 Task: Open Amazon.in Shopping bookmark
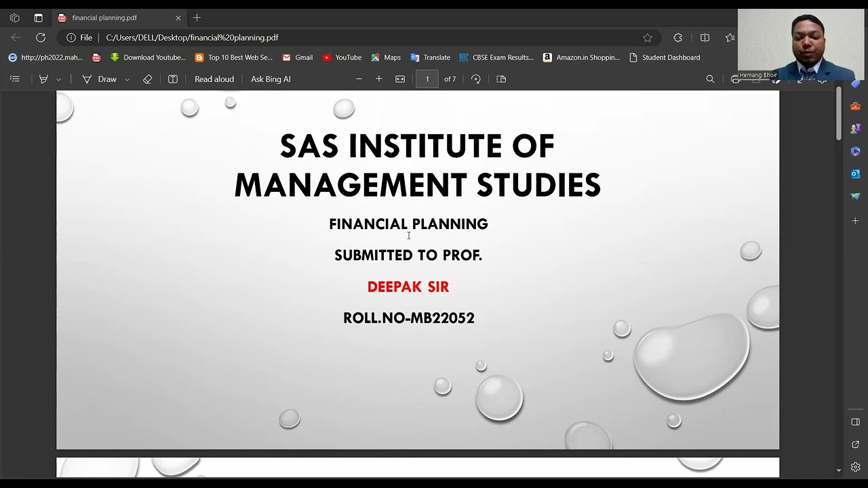click(581, 58)
